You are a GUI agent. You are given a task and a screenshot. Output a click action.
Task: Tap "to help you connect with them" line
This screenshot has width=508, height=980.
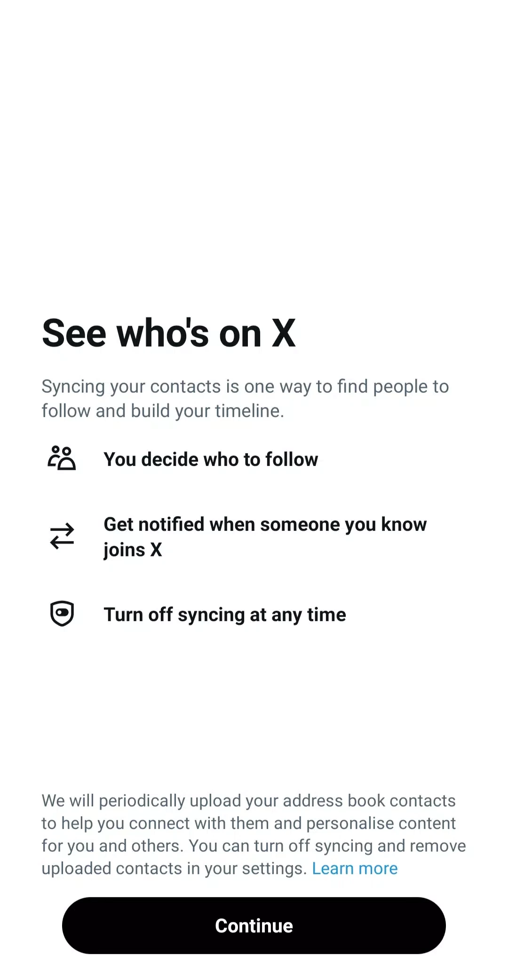tap(248, 823)
